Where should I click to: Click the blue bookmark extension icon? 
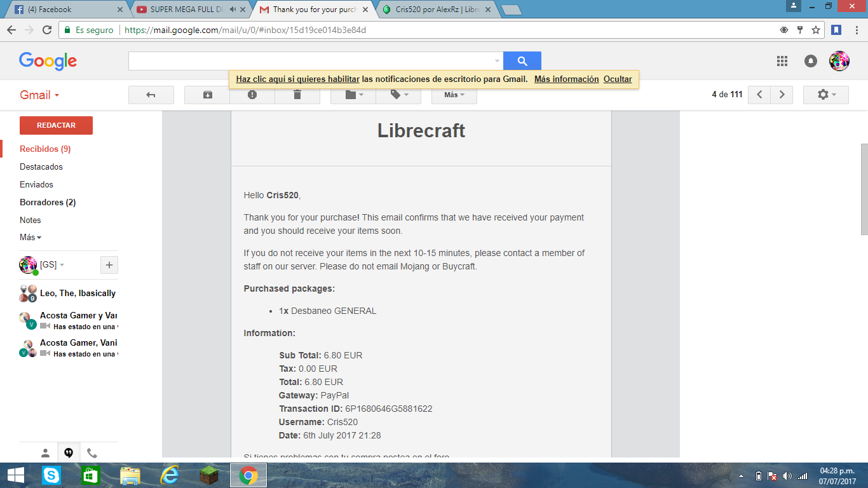click(837, 30)
